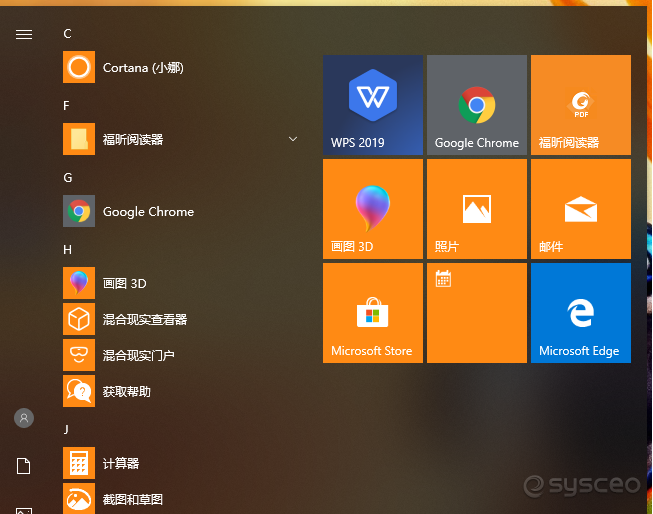Viewport: 653px width, 514px height.
Task: Click the letter G section header
Action: [x=68, y=178]
